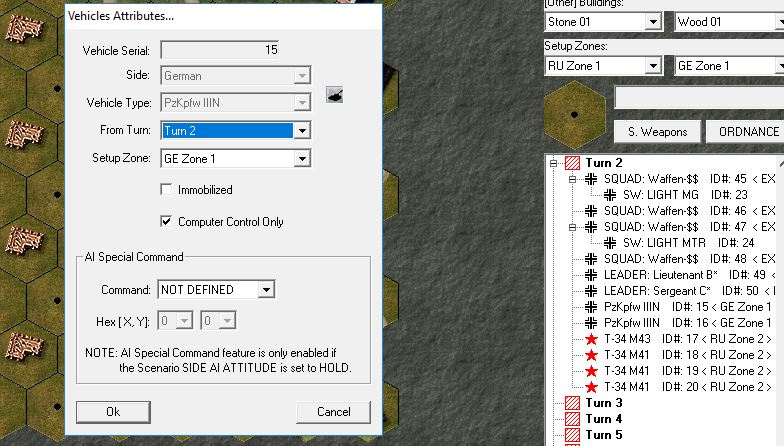
Task: Open the GE Zone 1 dropdown in side panel
Action: pyautogui.click(x=780, y=66)
